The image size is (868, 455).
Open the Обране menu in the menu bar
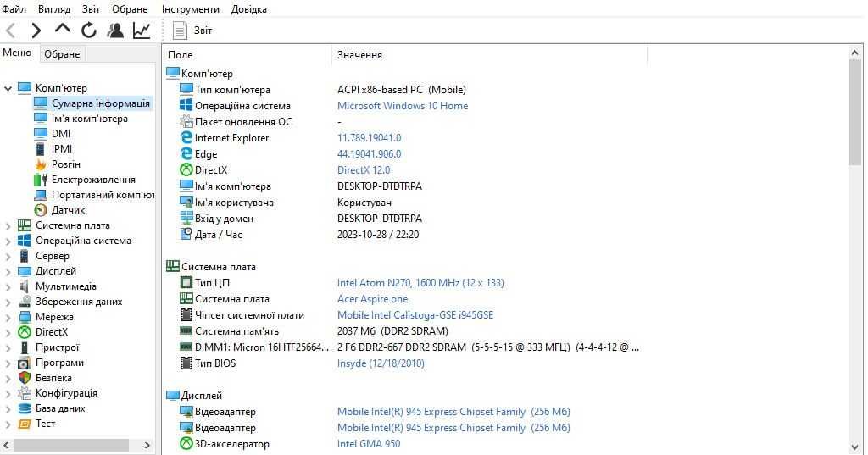click(x=130, y=9)
